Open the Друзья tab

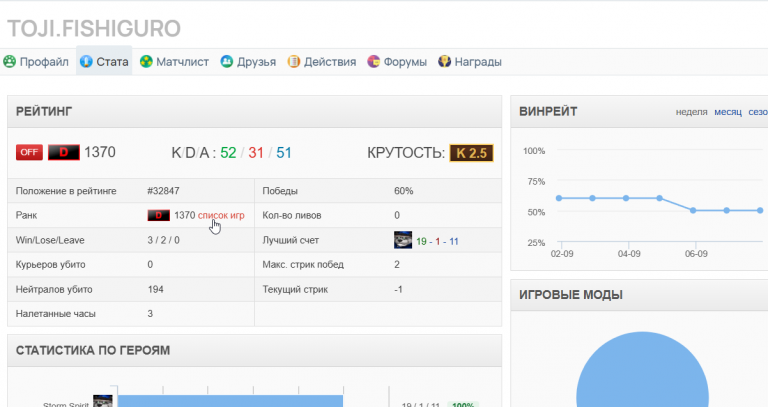(x=248, y=62)
